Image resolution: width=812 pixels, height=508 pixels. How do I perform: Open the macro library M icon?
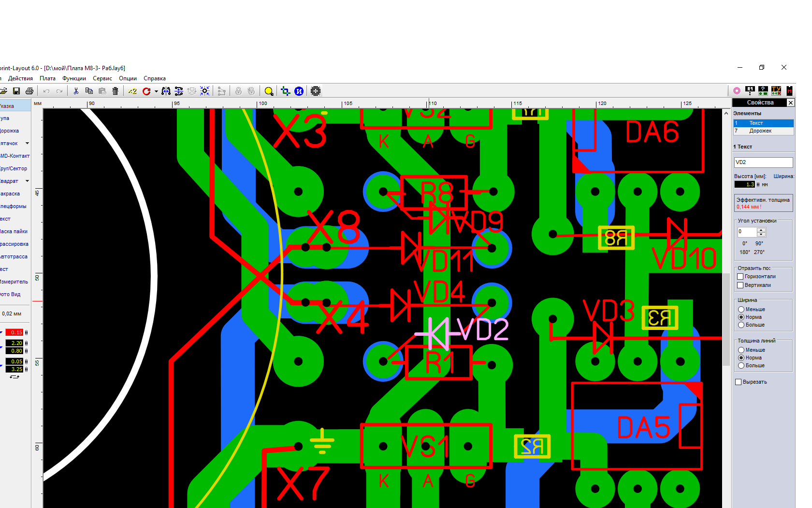coord(789,90)
